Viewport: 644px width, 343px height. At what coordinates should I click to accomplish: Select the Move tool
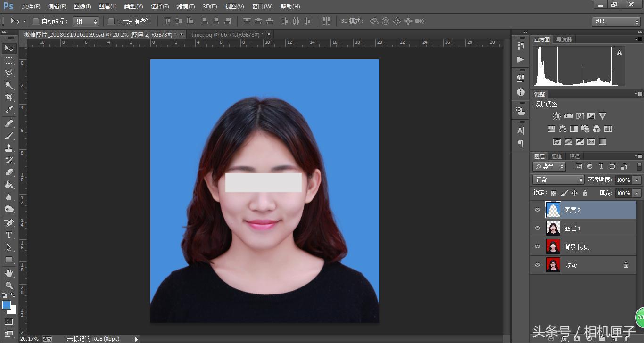click(9, 49)
